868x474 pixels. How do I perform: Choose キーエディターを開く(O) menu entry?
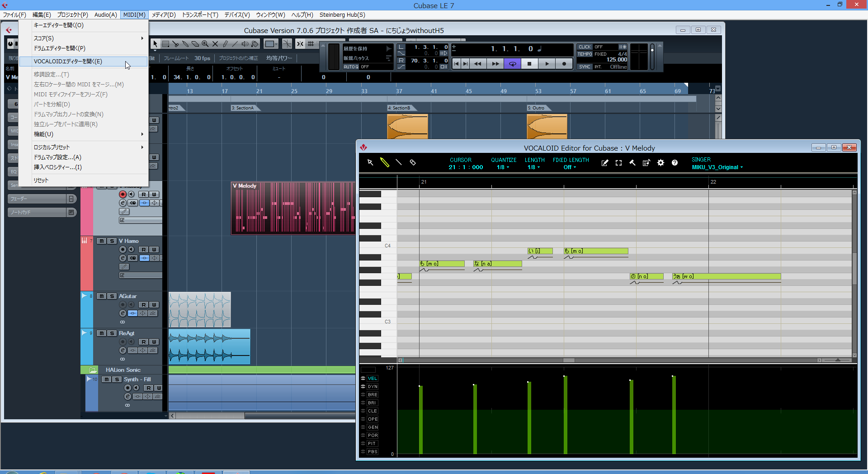coord(84,25)
